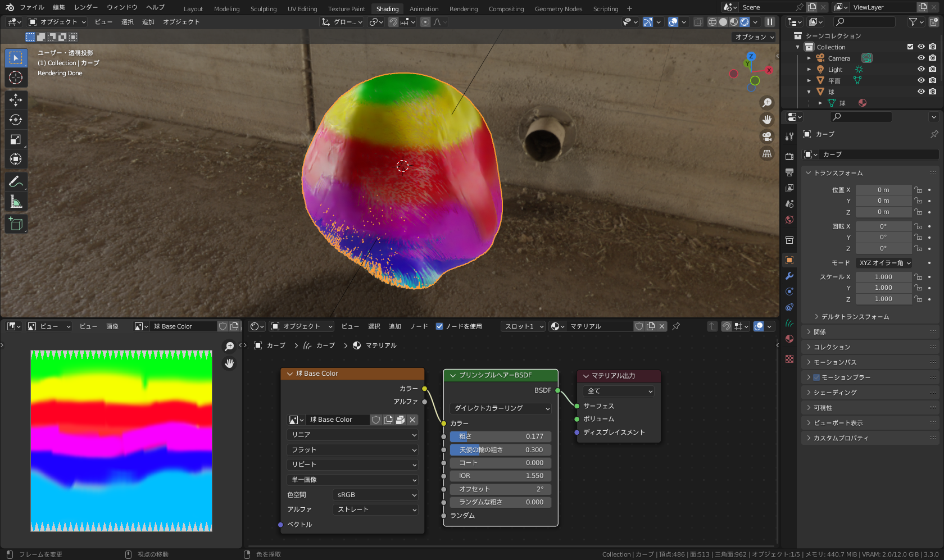Select the Measure tool
Screen dimensions: 944x560
16,202
